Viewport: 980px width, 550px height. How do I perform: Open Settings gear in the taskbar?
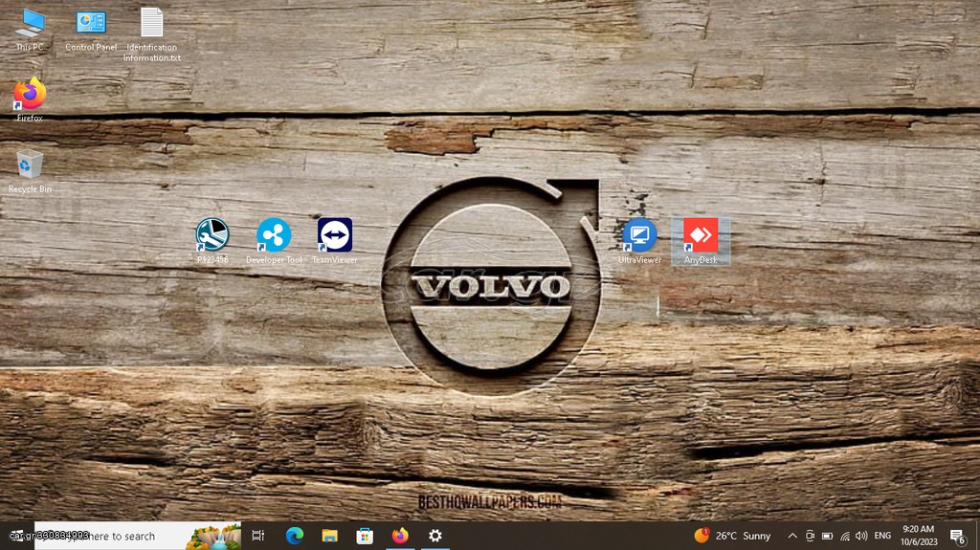click(x=435, y=536)
